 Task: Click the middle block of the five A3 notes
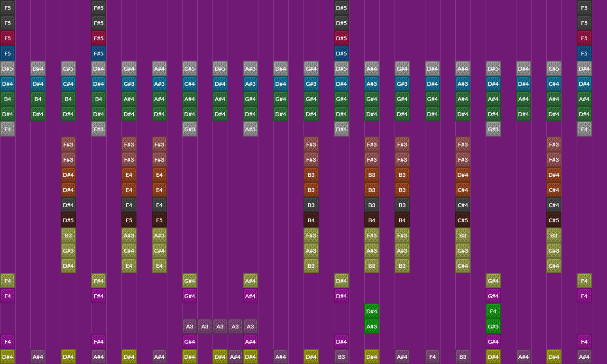coord(220,327)
